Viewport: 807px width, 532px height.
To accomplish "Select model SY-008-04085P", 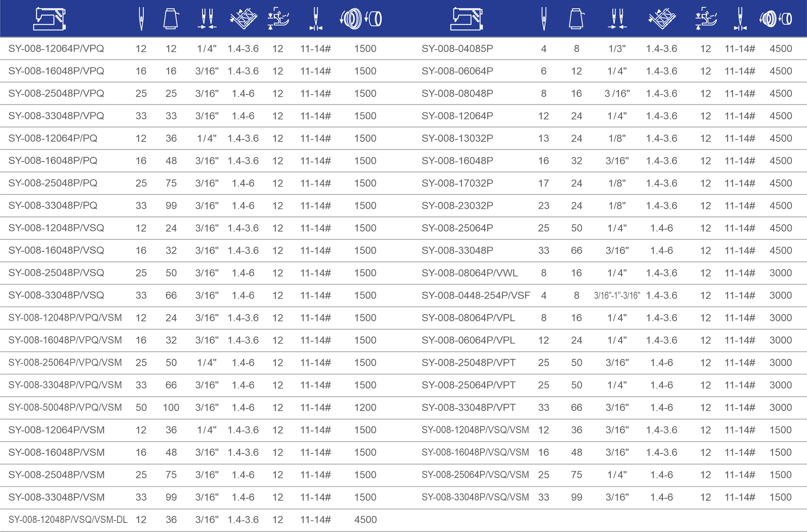I will (x=457, y=48).
